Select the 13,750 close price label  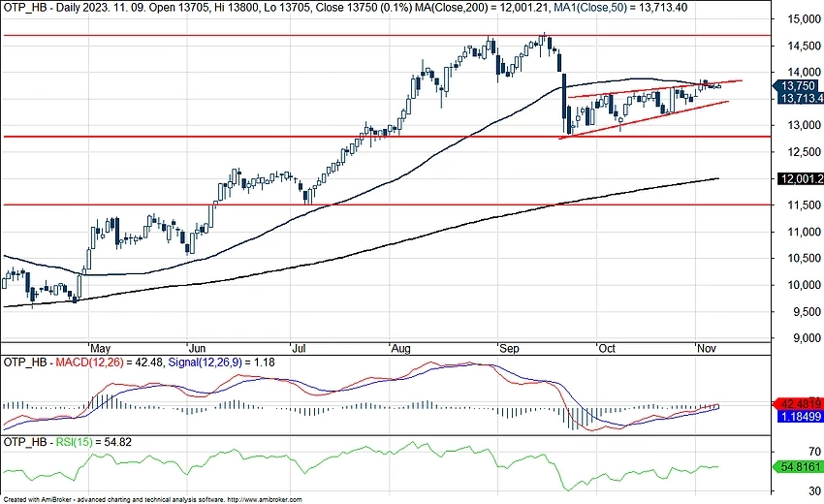click(797, 86)
